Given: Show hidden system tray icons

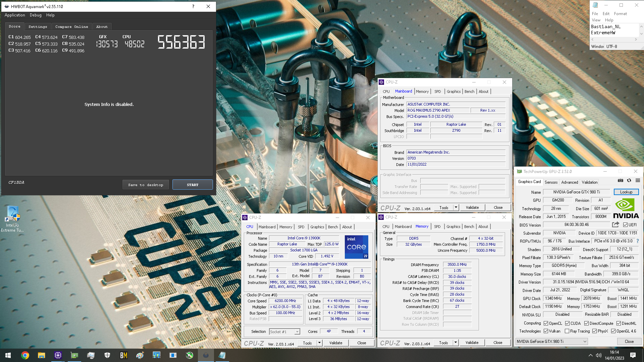Looking at the screenshot, I should coord(590,355).
